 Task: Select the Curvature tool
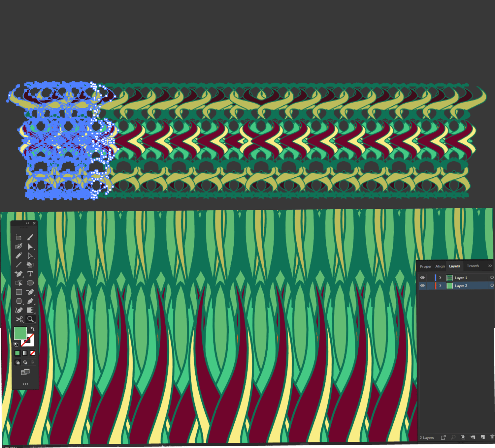18,310
